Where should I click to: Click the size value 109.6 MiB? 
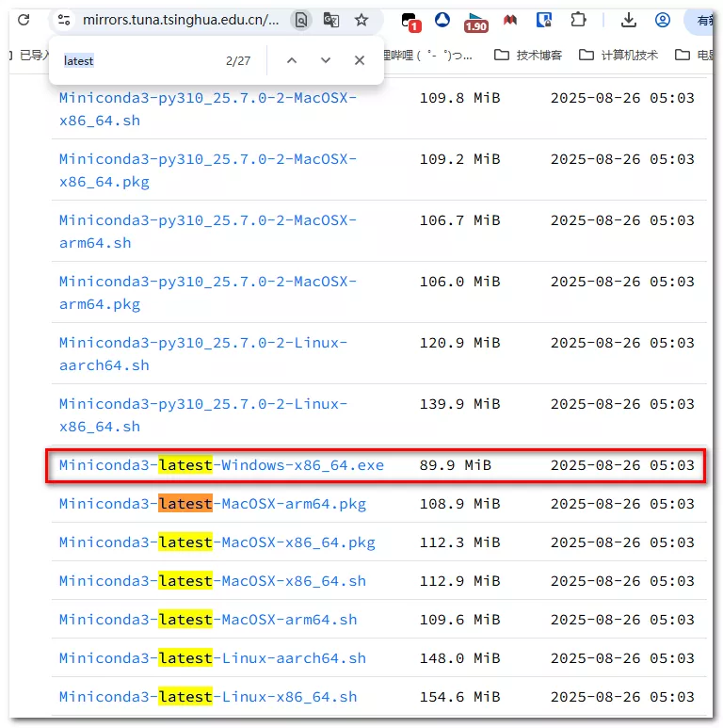pos(460,620)
